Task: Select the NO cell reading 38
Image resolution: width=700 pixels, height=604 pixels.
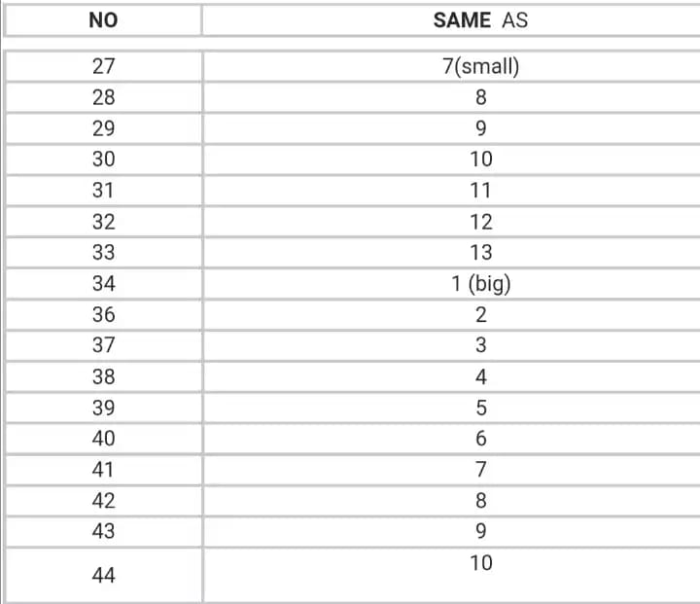Action: [x=103, y=376]
